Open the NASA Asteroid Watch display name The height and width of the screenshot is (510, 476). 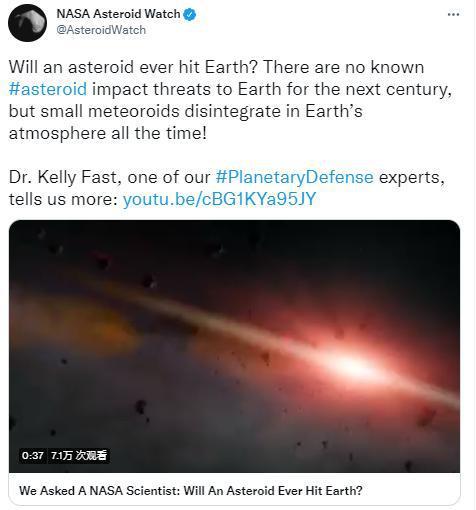tap(118, 14)
